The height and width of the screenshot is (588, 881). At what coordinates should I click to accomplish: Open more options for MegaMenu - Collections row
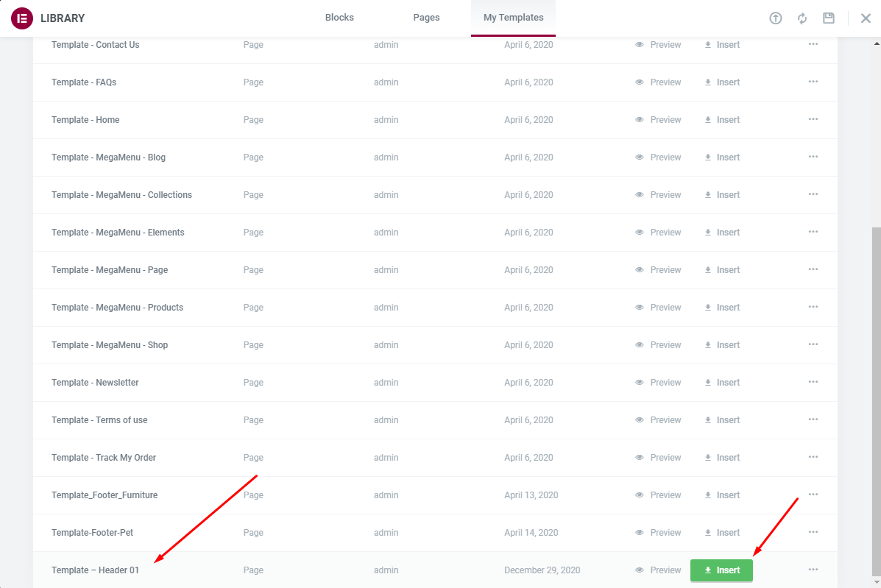pyautogui.click(x=813, y=194)
